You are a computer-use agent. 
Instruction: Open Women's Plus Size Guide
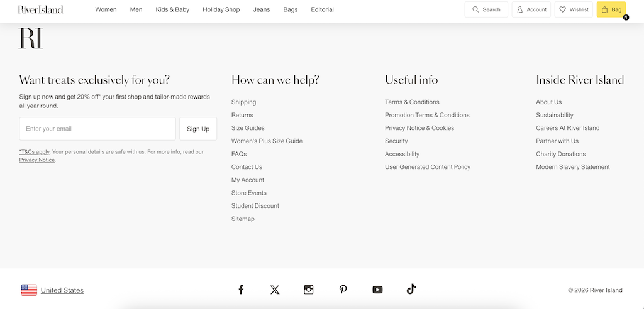(x=267, y=141)
